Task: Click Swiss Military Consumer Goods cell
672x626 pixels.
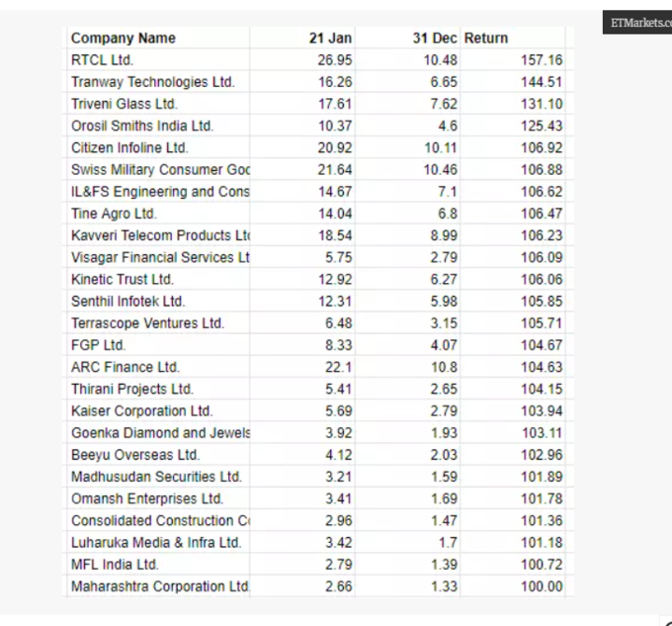Action: point(161,169)
